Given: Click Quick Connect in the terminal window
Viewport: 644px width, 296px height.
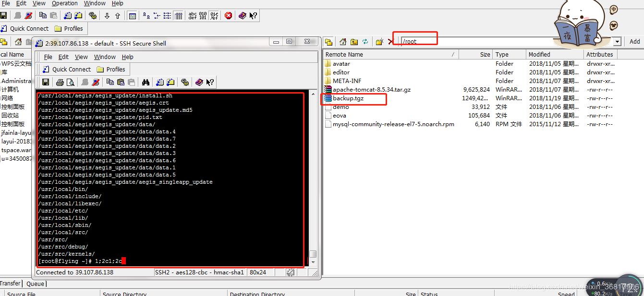Looking at the screenshot, I should click(66, 69).
